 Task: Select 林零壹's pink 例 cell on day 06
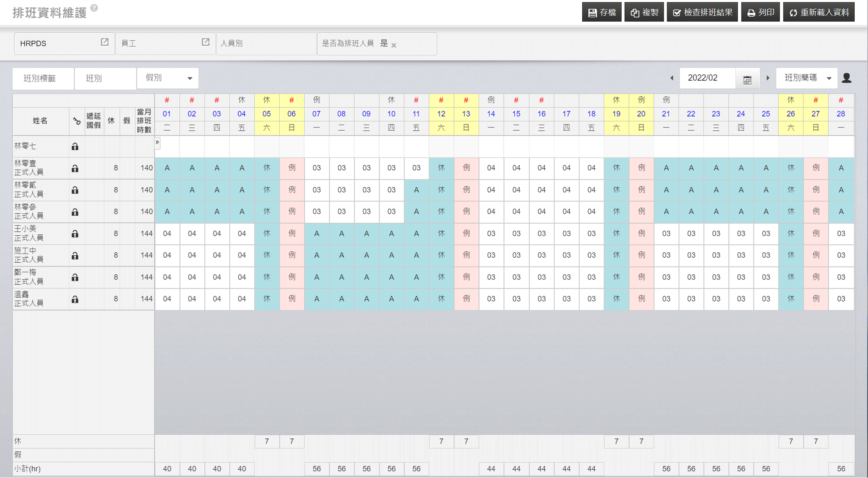coord(292,168)
